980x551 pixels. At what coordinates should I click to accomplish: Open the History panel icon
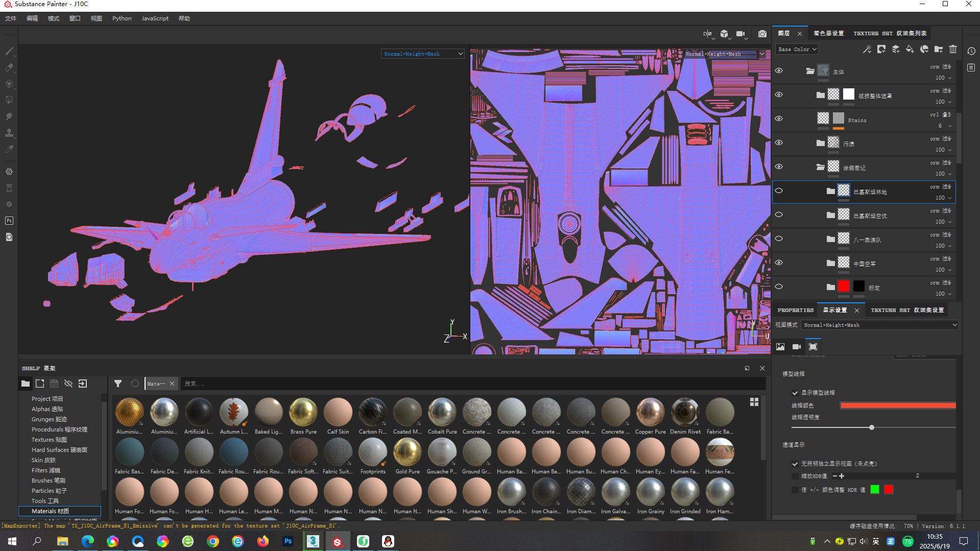(x=971, y=51)
